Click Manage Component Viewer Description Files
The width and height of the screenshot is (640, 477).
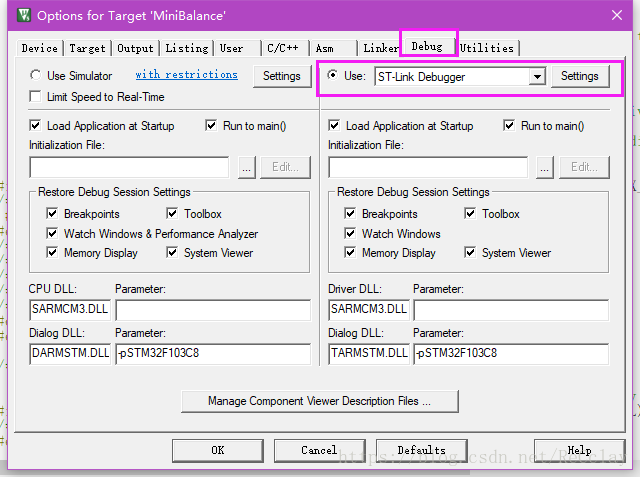click(319, 401)
